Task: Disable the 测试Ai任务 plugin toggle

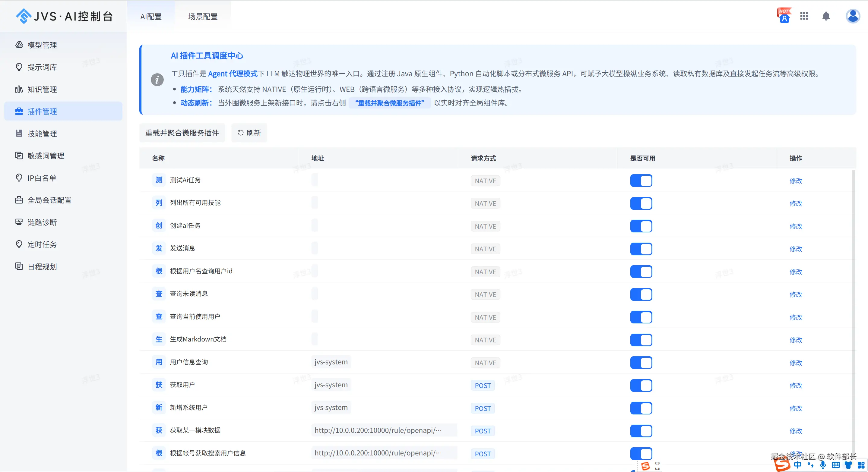Action: point(641,181)
